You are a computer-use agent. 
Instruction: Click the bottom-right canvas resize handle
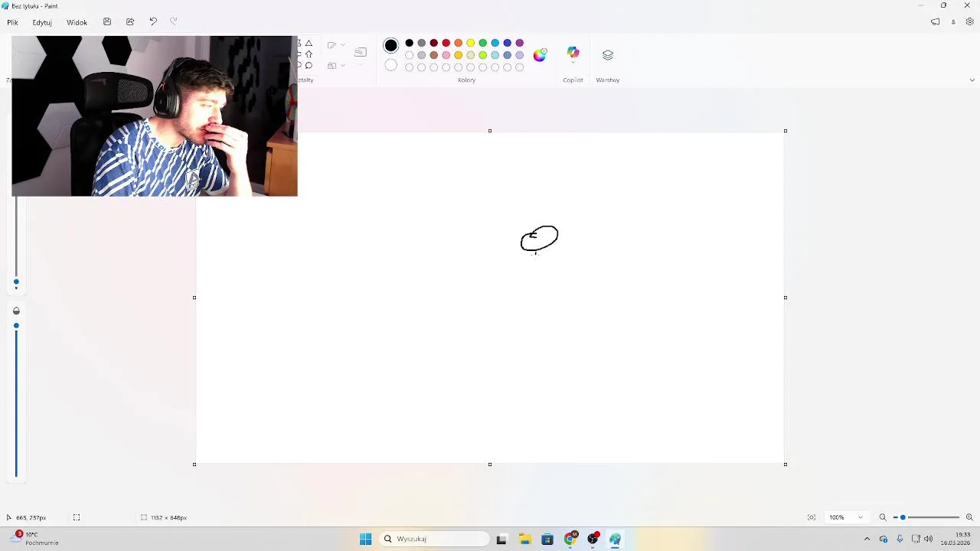tap(786, 465)
